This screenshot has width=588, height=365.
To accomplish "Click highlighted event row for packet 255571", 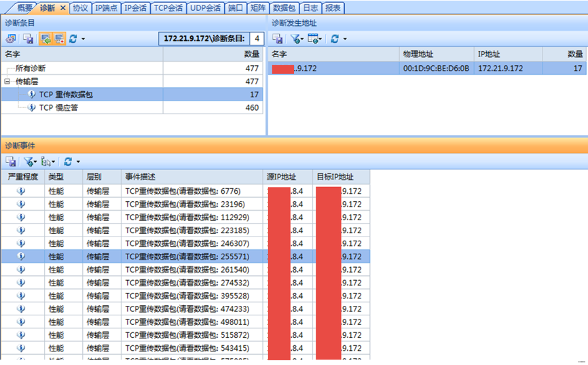I will click(x=185, y=256).
